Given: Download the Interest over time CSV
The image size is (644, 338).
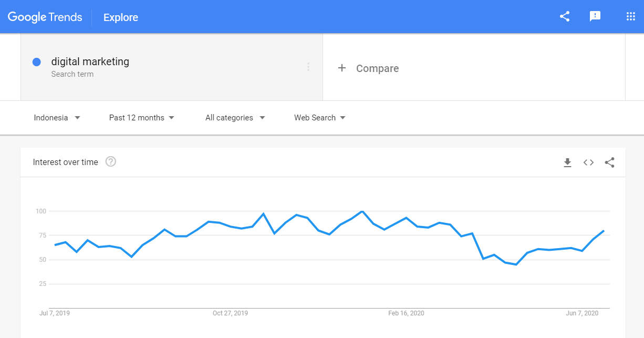Looking at the screenshot, I should click(567, 163).
